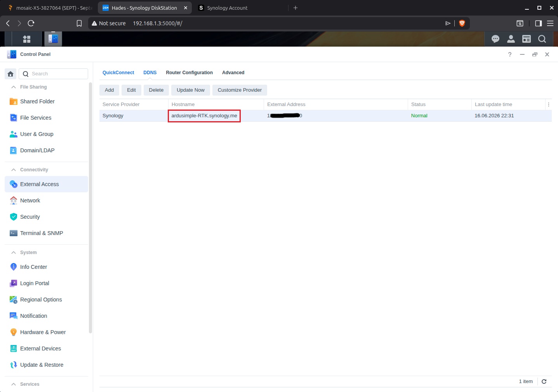
Task: Open the DSM Main Menu grid icon
Action: click(x=27, y=39)
